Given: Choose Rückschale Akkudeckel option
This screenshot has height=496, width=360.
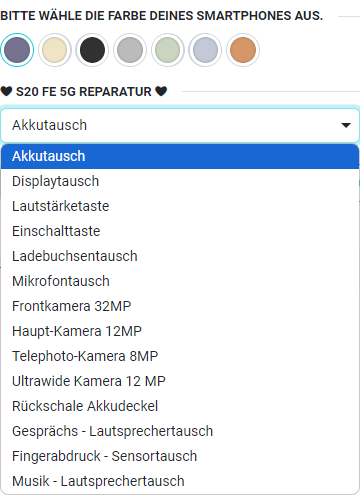Looking at the screenshot, I should coord(180,406).
